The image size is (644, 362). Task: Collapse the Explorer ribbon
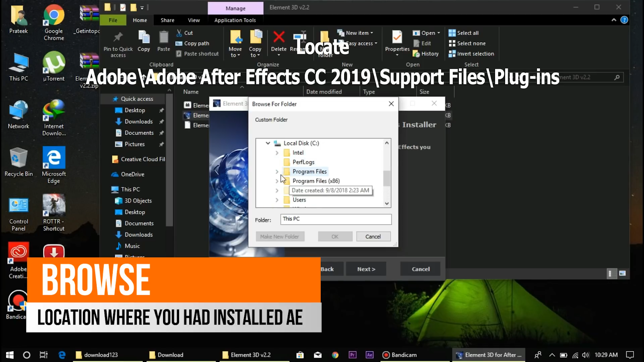pos(614,20)
